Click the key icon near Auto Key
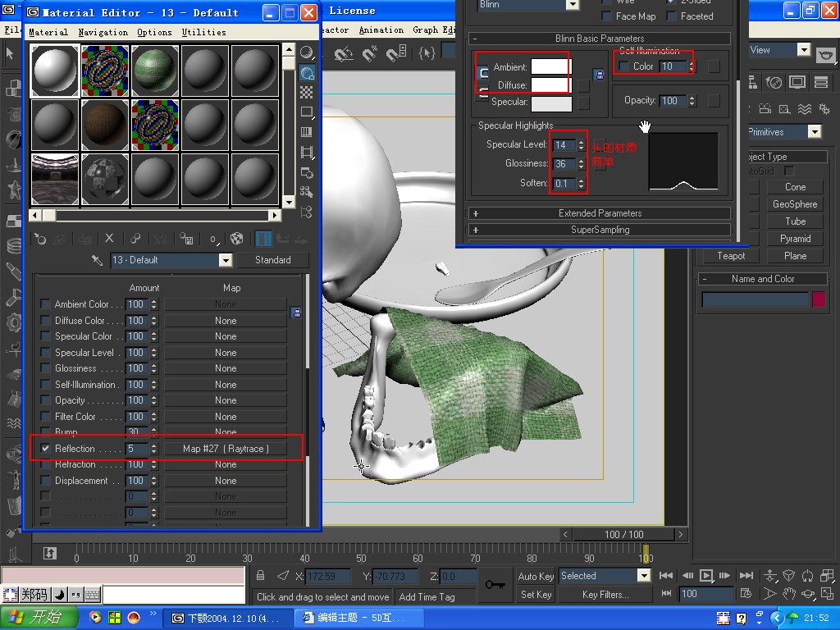 coord(495,584)
